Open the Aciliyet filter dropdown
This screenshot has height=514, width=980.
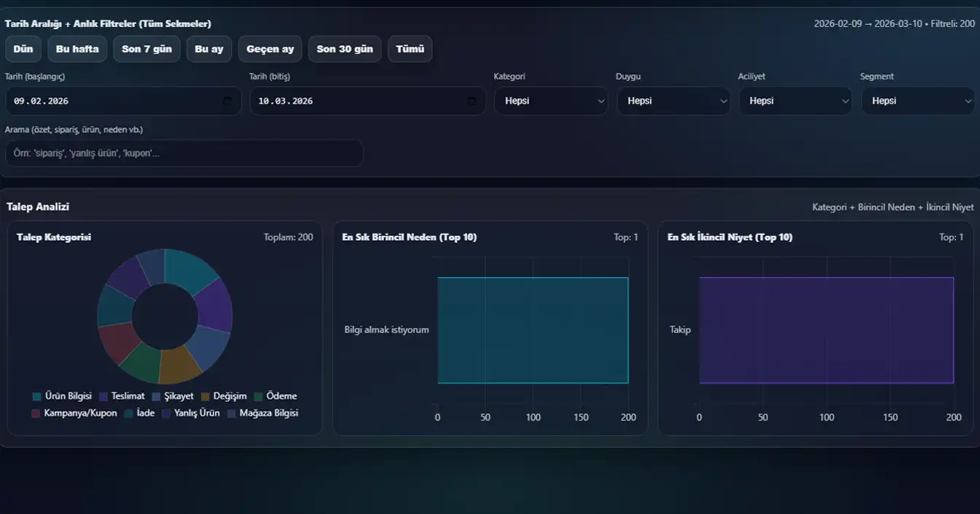[x=795, y=101]
